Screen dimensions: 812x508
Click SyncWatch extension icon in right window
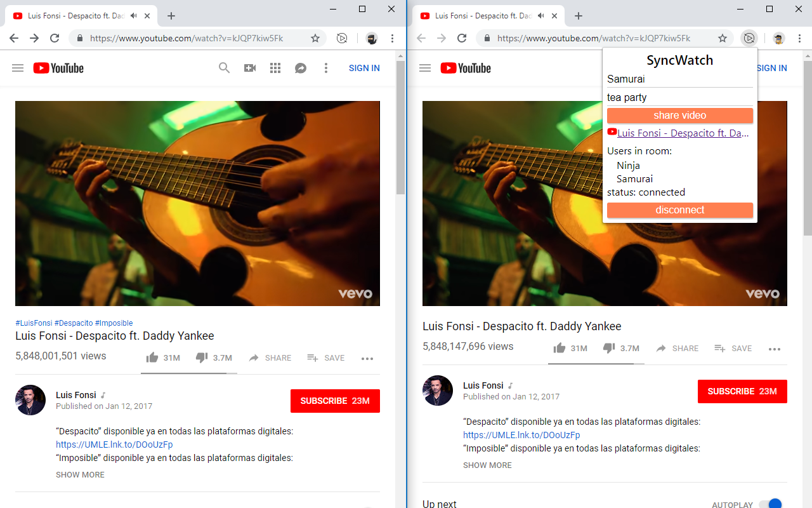click(749, 38)
